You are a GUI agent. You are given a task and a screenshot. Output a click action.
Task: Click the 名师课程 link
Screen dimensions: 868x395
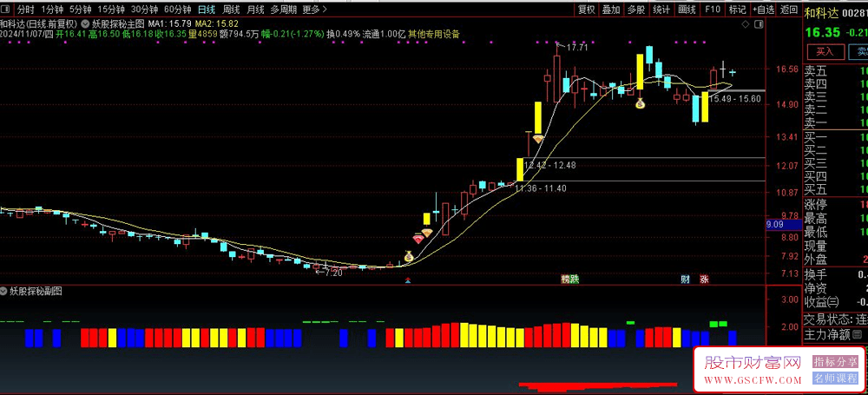[835, 379]
